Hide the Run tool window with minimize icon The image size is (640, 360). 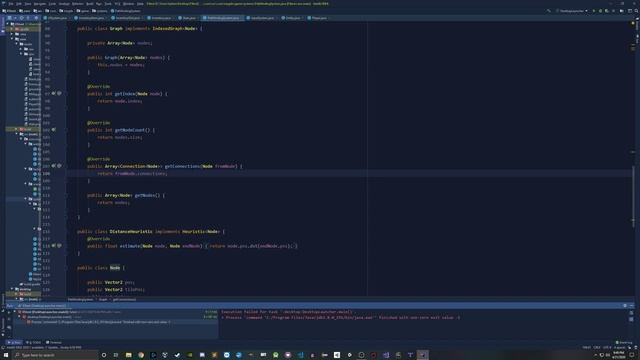[631, 305]
